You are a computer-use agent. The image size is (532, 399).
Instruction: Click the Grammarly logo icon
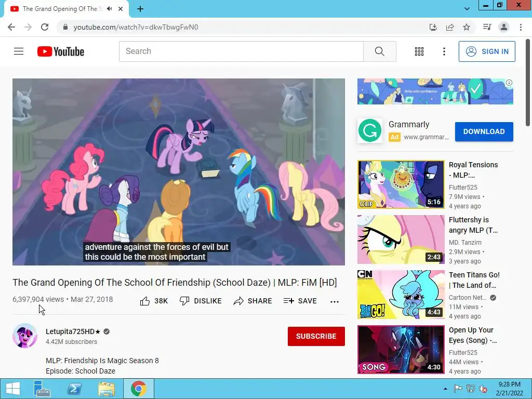tap(370, 130)
